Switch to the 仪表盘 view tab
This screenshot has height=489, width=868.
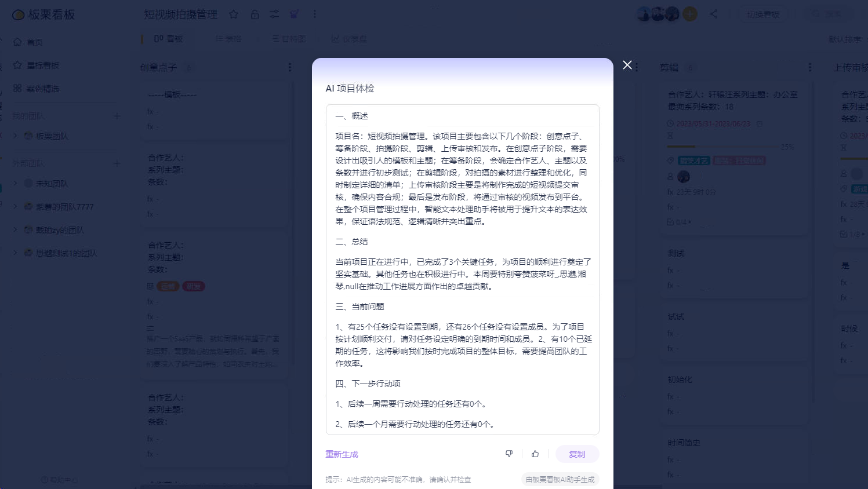point(349,39)
